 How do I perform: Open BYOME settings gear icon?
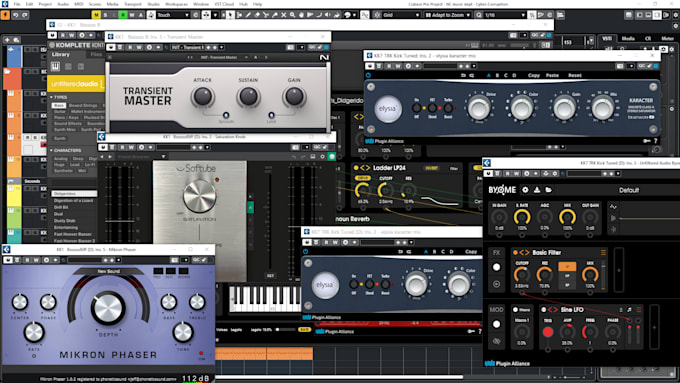tap(525, 190)
